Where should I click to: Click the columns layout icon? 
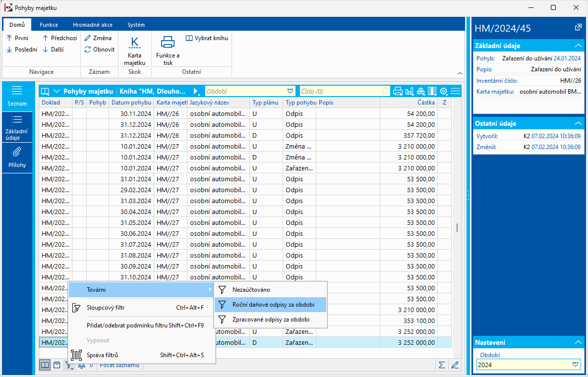pos(432,91)
